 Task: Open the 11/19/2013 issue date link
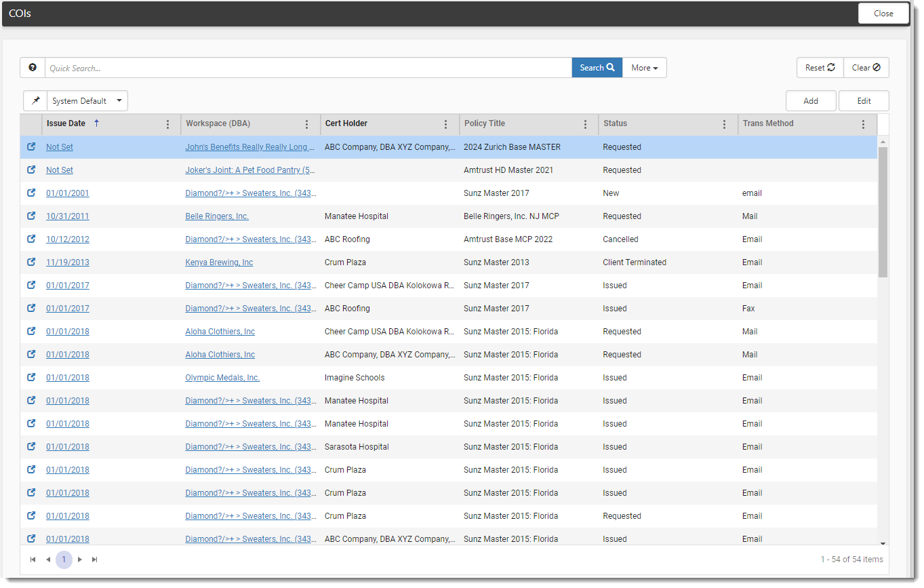(67, 262)
